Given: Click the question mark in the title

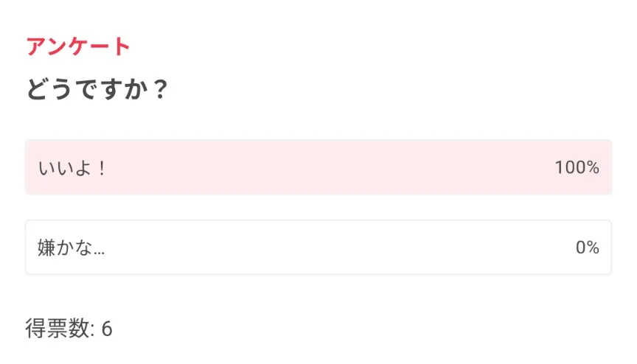Looking at the screenshot, I should click(161, 91).
